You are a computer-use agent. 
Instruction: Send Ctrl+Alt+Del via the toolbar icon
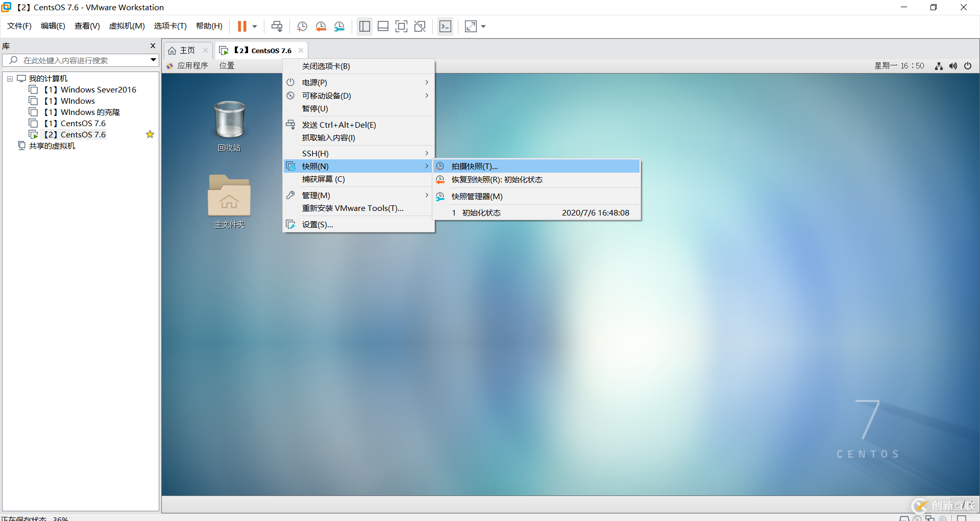tap(276, 26)
